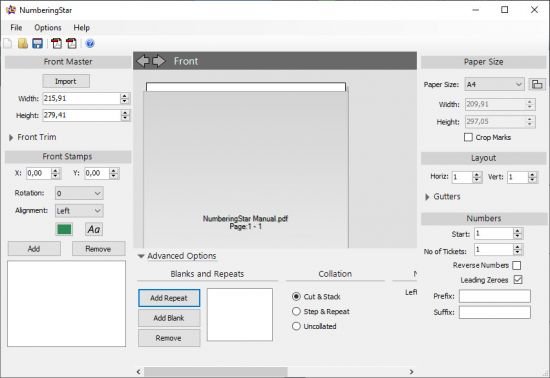Click the Blanks and Repeats list box
Image resolution: width=550 pixels, height=378 pixels.
[x=240, y=315]
